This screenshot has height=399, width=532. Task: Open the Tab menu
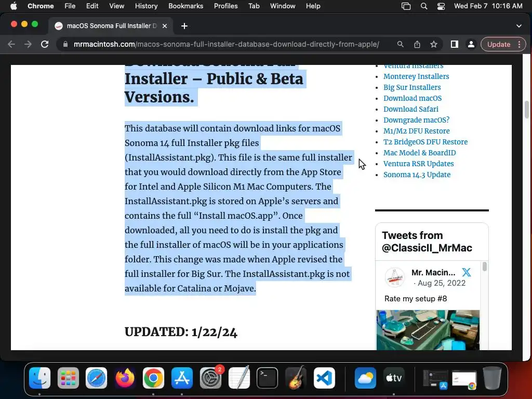tap(254, 6)
